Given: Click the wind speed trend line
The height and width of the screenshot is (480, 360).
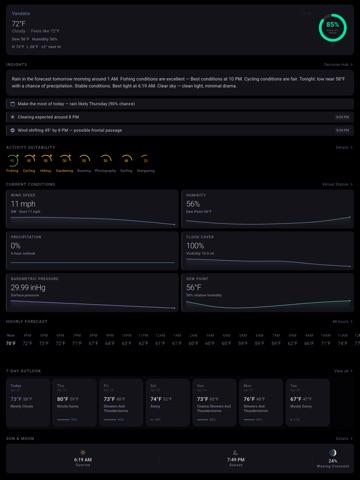Looking at the screenshot, I should [x=93, y=220].
